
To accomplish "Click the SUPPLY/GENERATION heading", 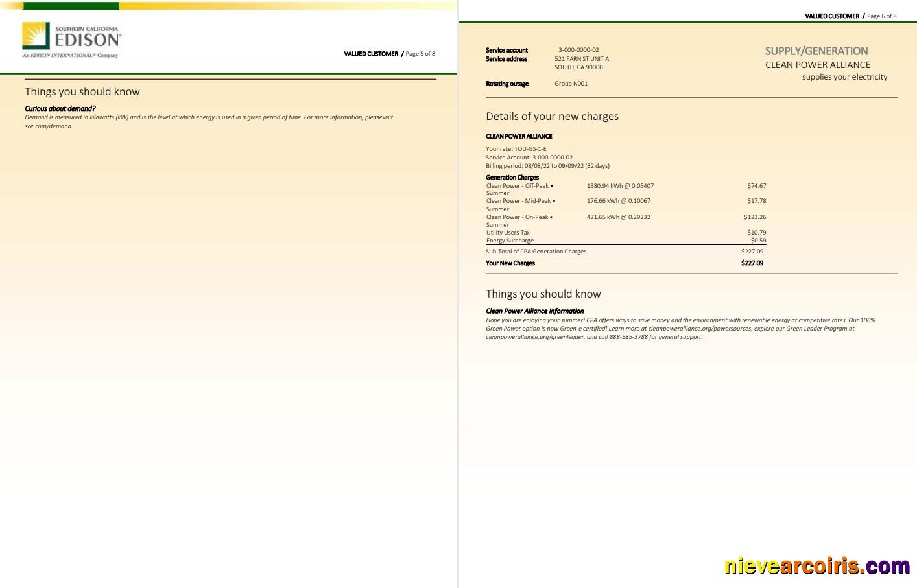I will tap(816, 51).
